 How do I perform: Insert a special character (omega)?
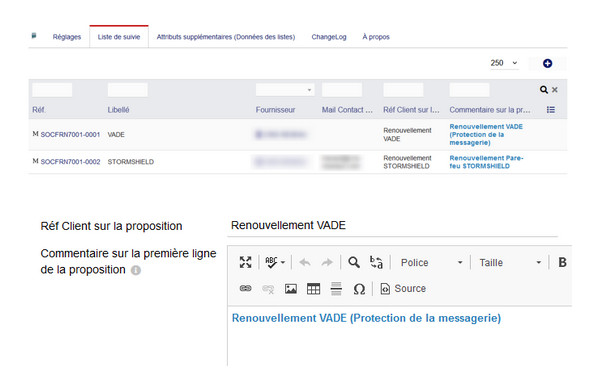click(359, 289)
